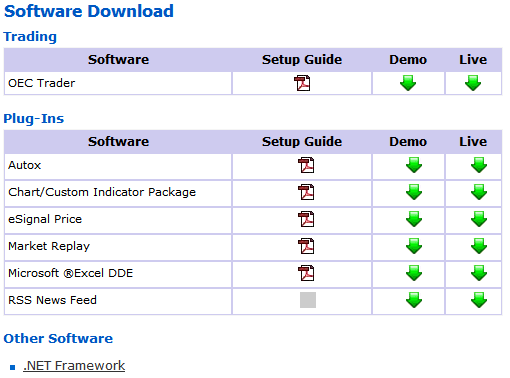Image resolution: width=510 pixels, height=378 pixels.
Task: Click the Other Software section heading
Action: click(x=58, y=339)
